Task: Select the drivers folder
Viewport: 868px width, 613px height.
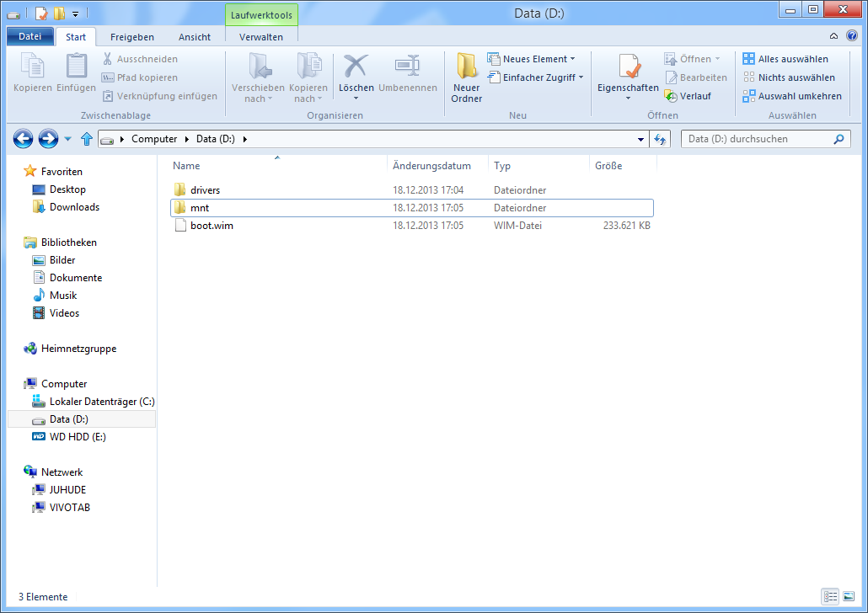Action: pos(412,189)
